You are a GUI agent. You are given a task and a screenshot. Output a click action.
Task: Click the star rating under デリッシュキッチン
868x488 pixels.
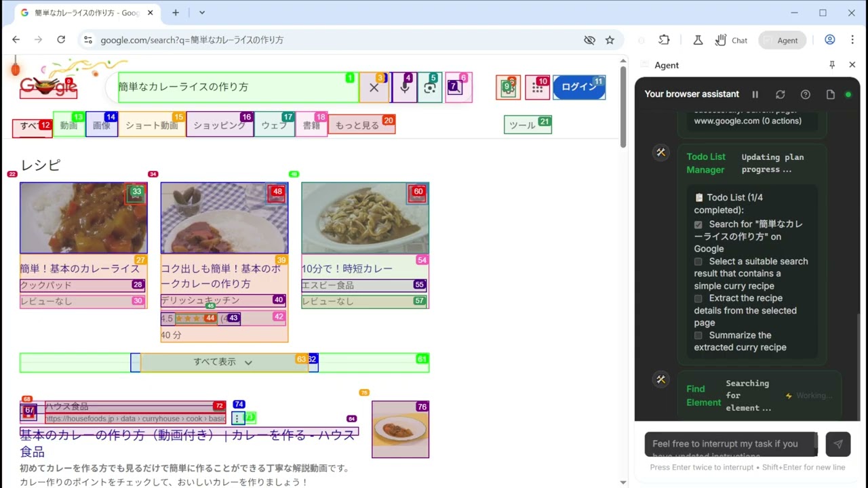coord(197,318)
